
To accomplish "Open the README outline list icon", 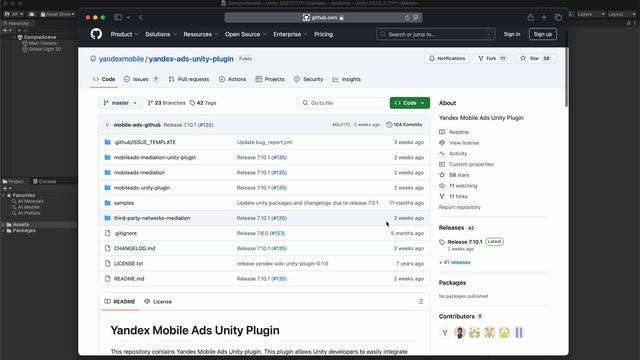I will pos(420,302).
